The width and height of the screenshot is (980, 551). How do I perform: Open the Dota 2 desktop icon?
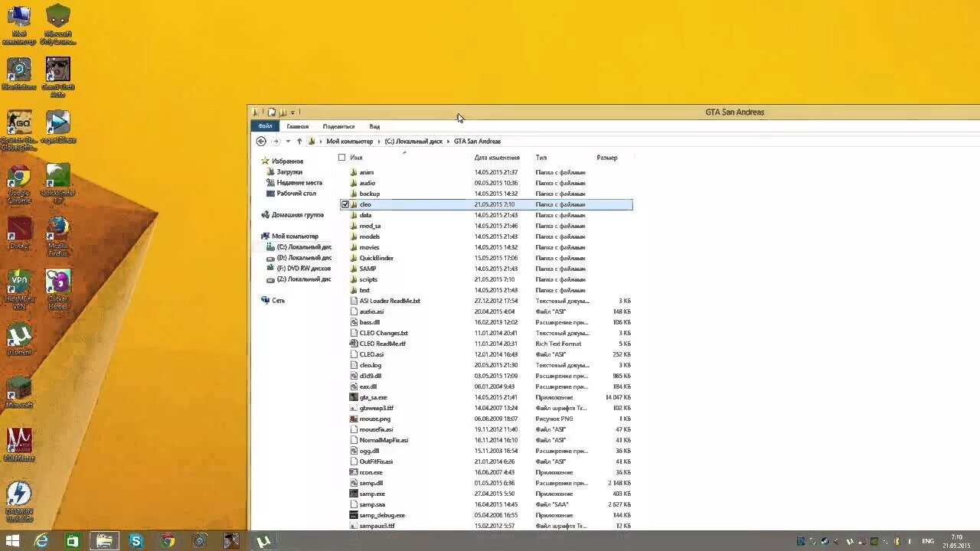tap(19, 233)
